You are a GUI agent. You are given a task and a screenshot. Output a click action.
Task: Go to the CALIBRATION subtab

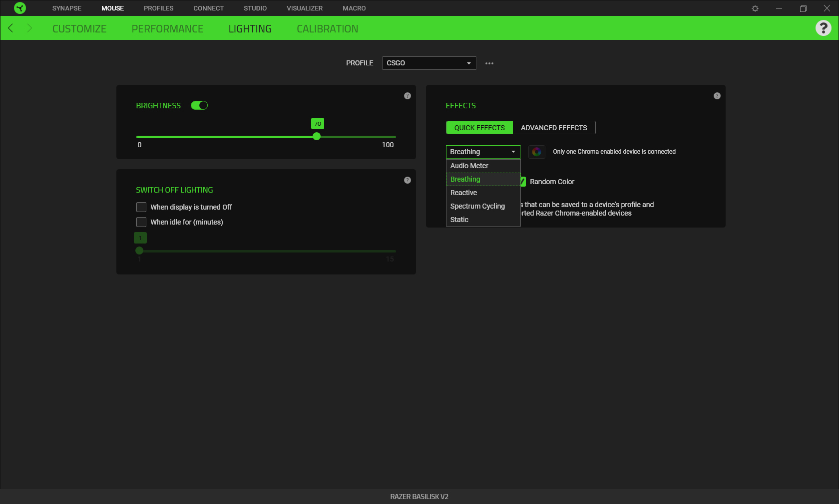(328, 29)
